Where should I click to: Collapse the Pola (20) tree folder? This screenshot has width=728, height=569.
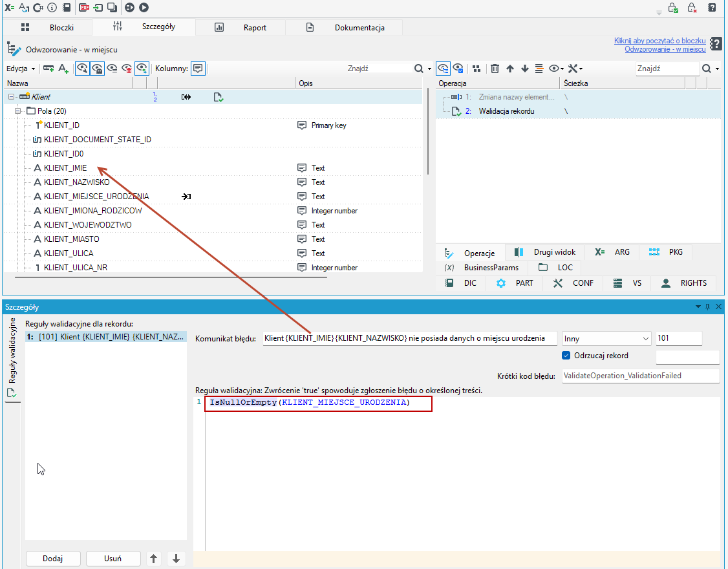pos(17,111)
